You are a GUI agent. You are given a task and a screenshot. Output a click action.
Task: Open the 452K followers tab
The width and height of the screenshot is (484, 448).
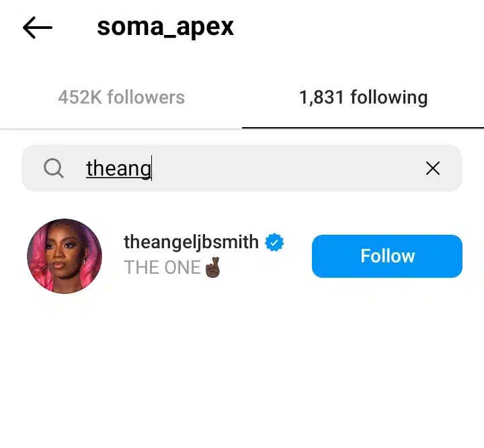[x=121, y=98]
